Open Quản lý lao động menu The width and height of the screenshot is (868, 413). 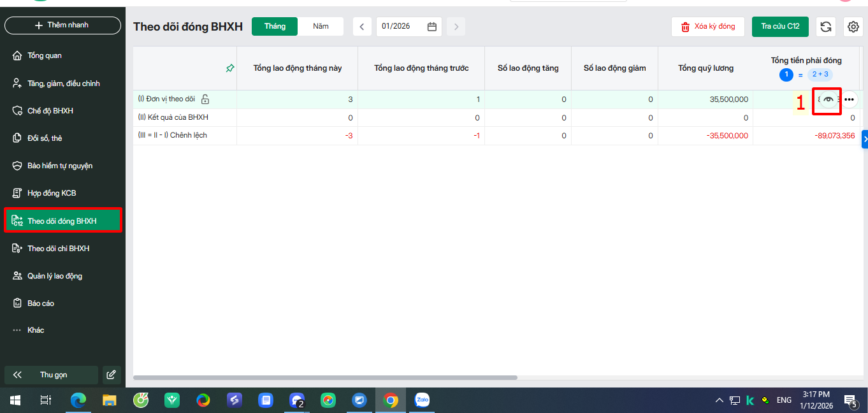click(55, 276)
